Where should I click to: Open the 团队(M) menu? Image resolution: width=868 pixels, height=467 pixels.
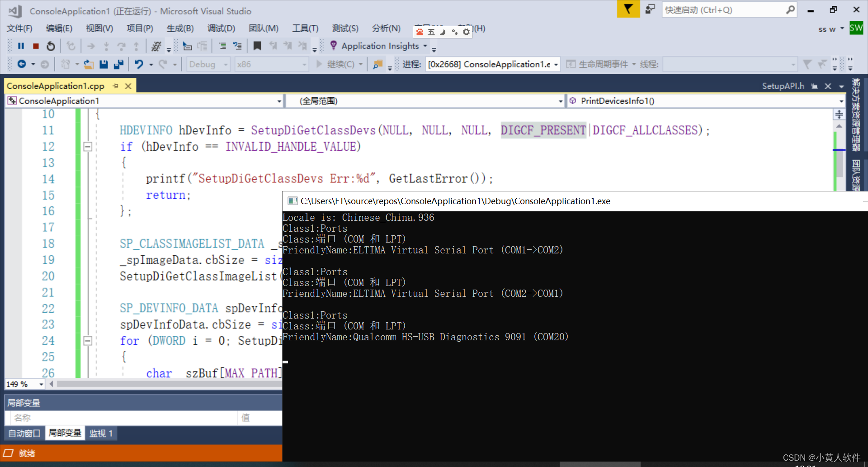(264, 29)
